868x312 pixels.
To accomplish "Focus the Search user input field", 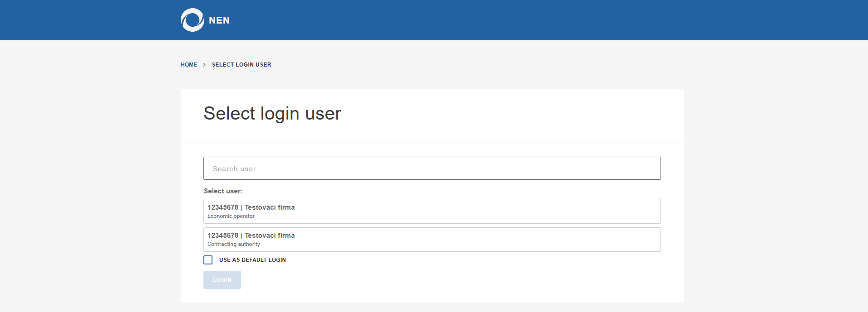I will click(x=432, y=168).
